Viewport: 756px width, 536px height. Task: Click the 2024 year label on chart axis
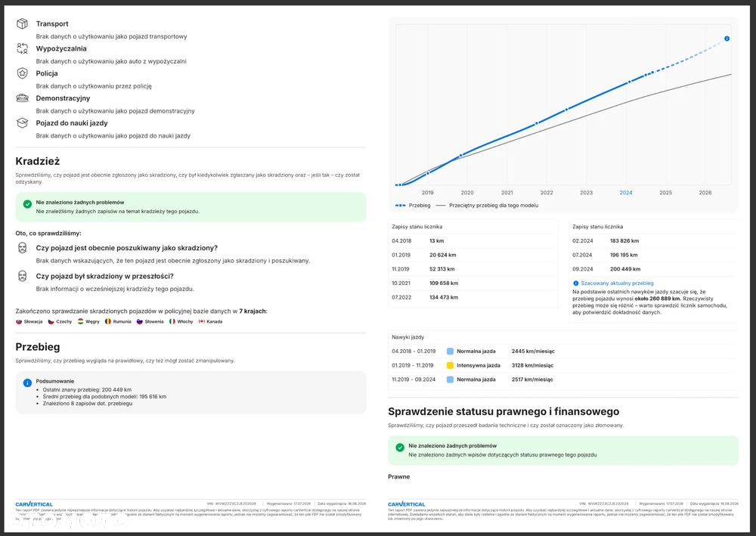[626, 193]
